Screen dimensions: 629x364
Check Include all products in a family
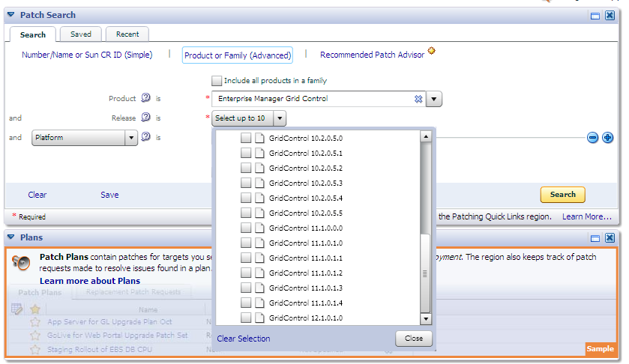coord(217,81)
